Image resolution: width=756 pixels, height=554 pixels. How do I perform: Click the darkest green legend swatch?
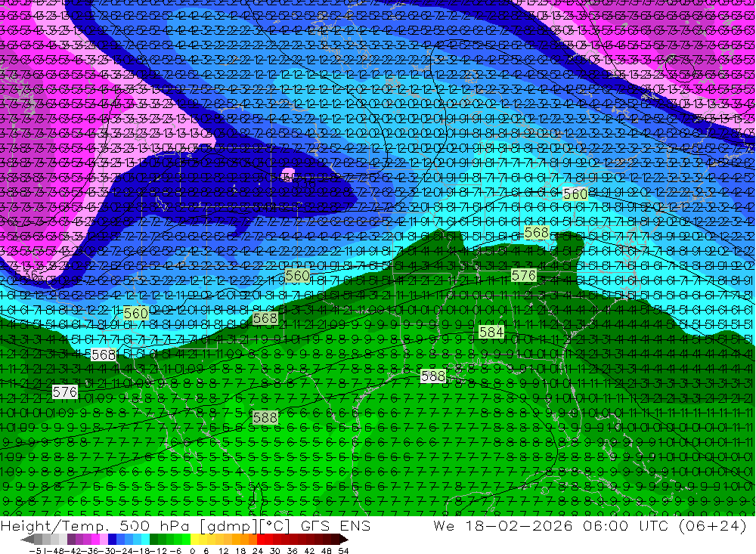point(153,540)
